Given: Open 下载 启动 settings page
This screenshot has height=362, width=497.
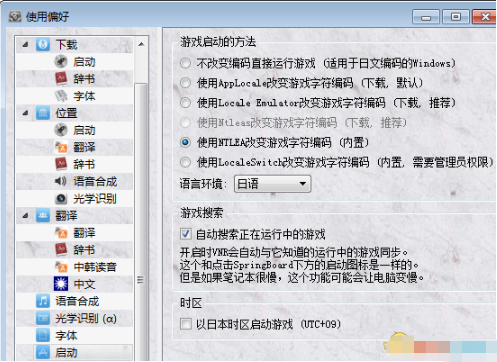Looking at the screenshot, I should pyautogui.click(x=84, y=62).
